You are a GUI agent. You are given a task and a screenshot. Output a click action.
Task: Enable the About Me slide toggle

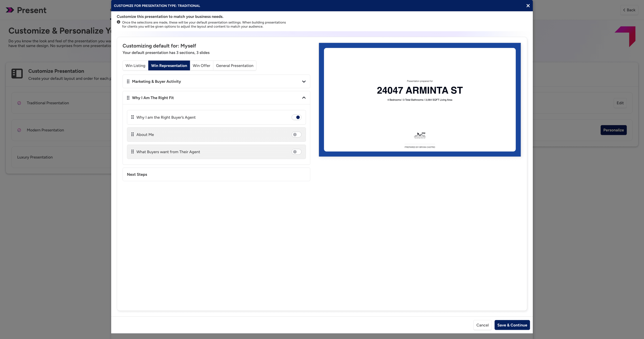(x=297, y=134)
